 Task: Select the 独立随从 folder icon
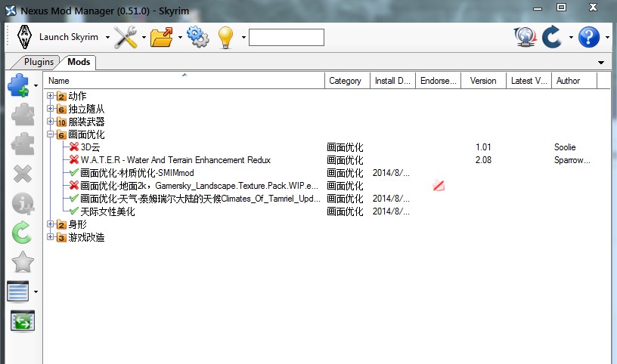click(61, 109)
